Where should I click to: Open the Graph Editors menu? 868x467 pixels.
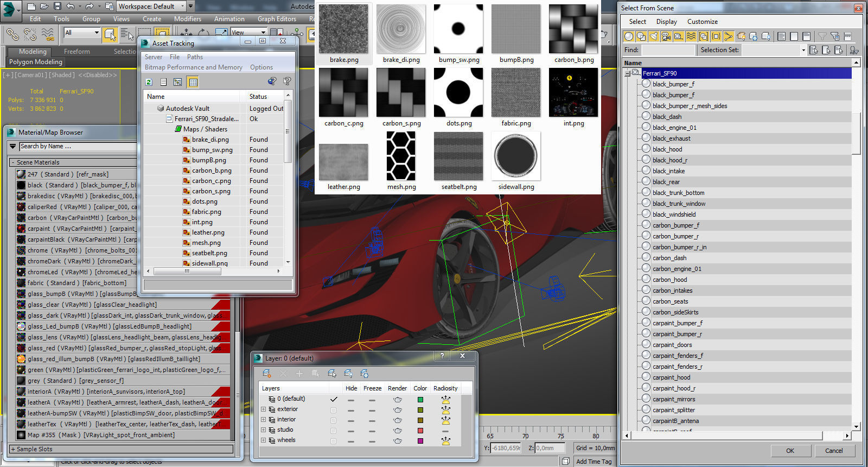point(277,19)
